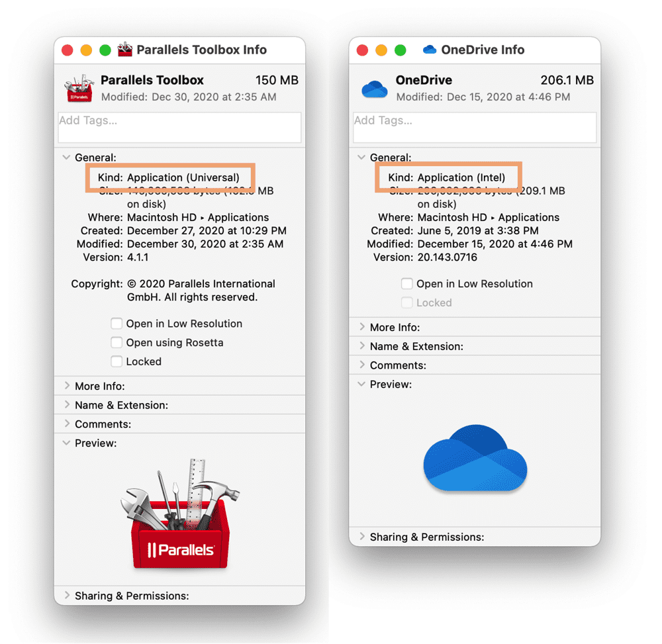Click the "Parallels Toolbox" name in the header

coord(152,80)
